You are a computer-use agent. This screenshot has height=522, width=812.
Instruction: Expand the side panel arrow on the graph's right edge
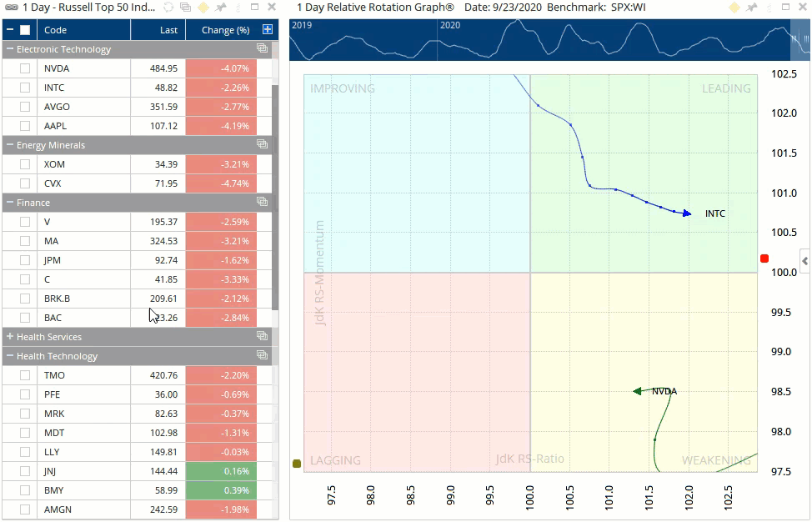pyautogui.click(x=804, y=261)
